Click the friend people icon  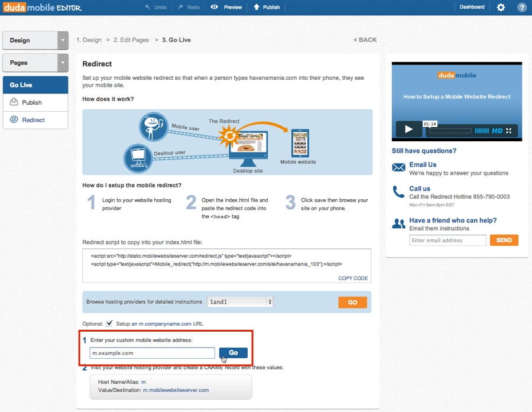398,223
